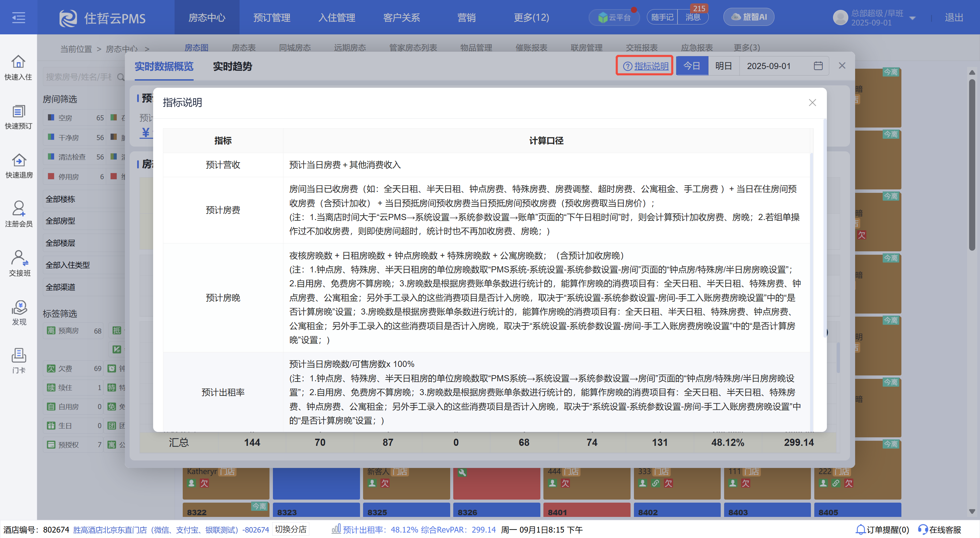Open 门卡 sidebar icon

pos(18,355)
